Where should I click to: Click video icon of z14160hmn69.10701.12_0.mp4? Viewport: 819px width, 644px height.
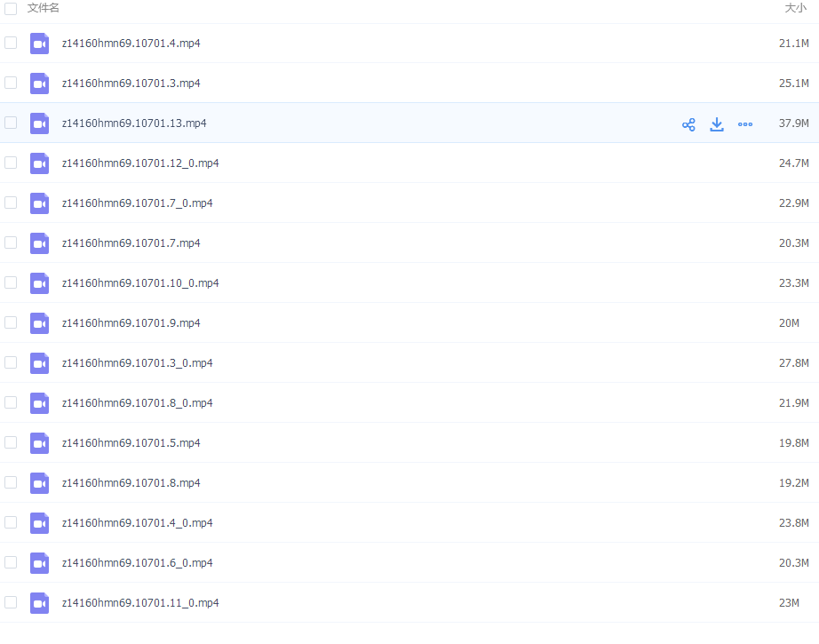click(40, 163)
